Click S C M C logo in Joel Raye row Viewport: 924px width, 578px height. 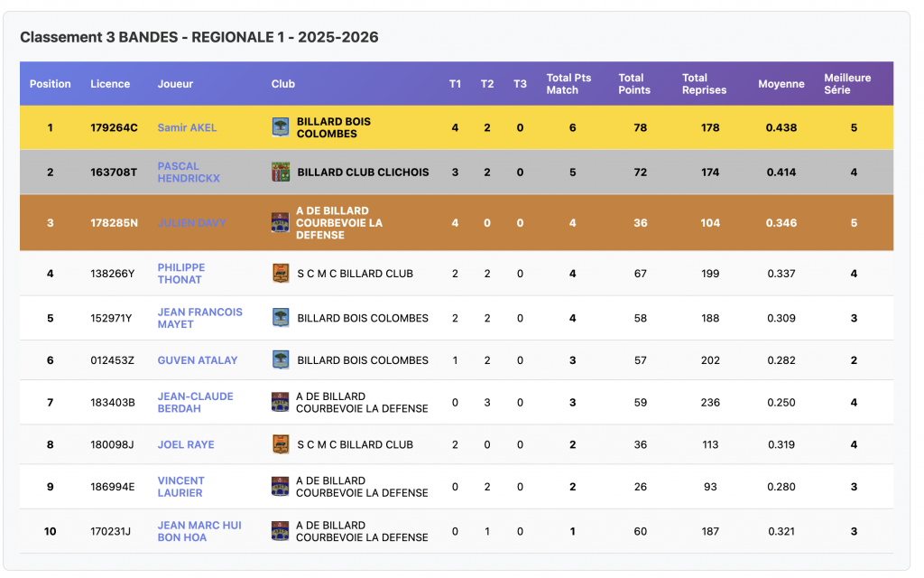tap(281, 444)
